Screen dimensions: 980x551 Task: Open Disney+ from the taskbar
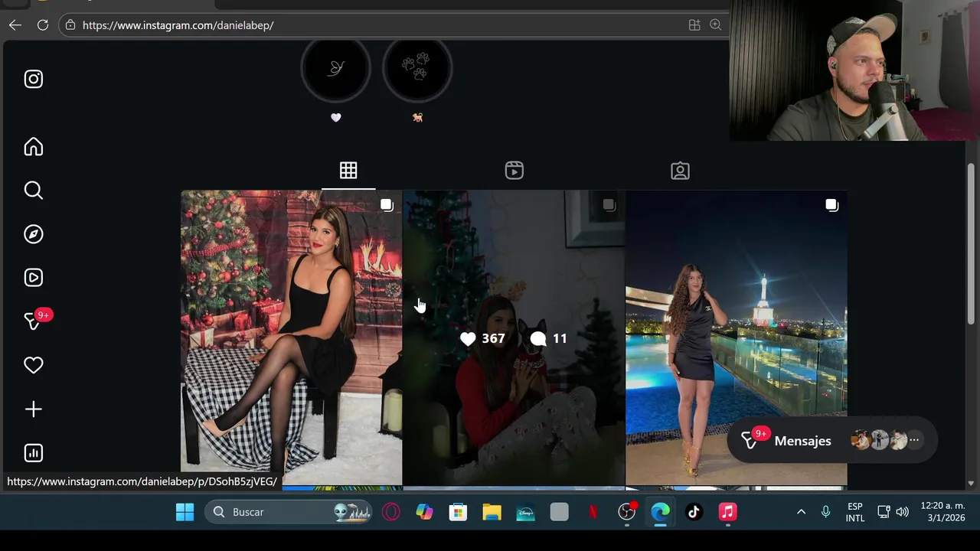point(525,512)
